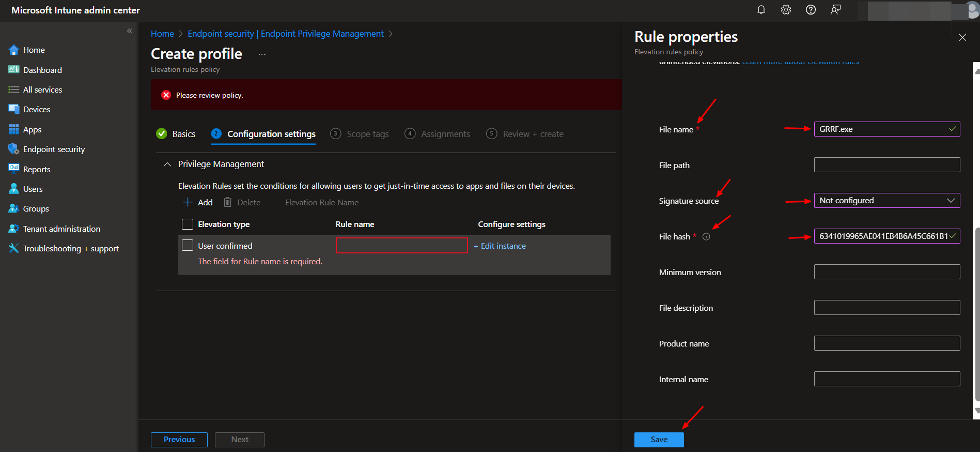
Task: Click Learn more about elevation rules link
Action: [800, 62]
